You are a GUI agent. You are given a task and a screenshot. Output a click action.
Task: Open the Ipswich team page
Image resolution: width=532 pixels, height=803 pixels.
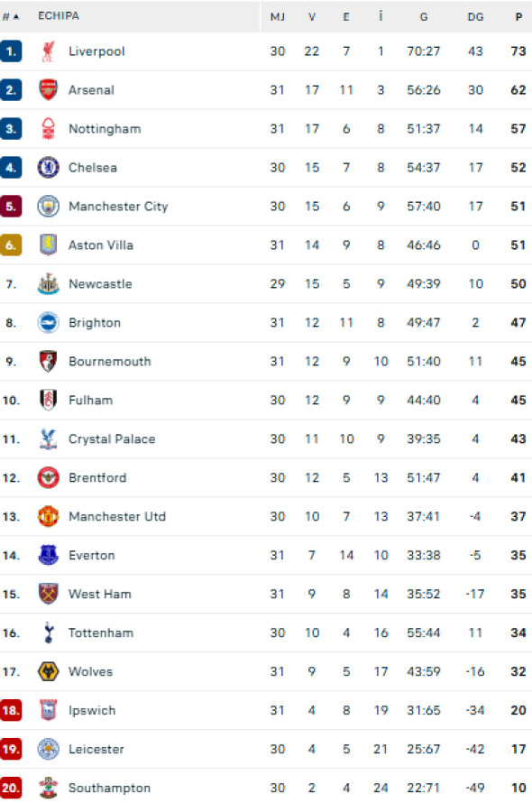point(92,711)
